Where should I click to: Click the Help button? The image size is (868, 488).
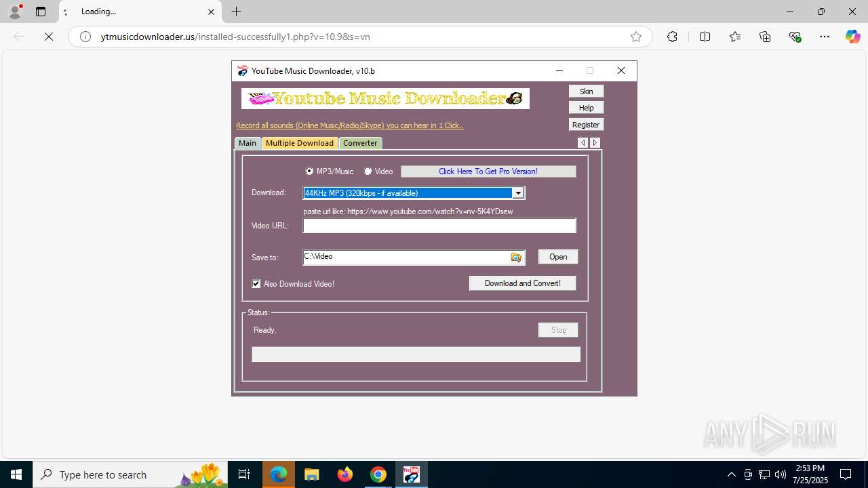click(586, 108)
